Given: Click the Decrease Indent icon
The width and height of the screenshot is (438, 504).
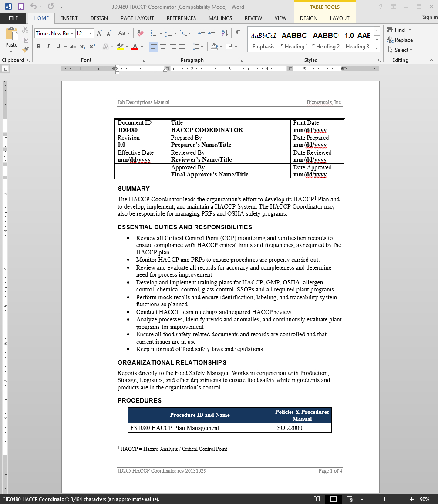Looking at the screenshot, I should pyautogui.click(x=202, y=33).
